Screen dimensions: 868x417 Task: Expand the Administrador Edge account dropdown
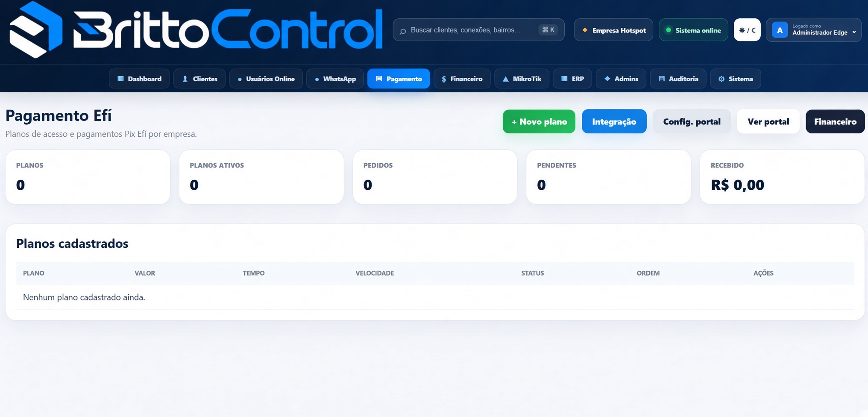814,30
